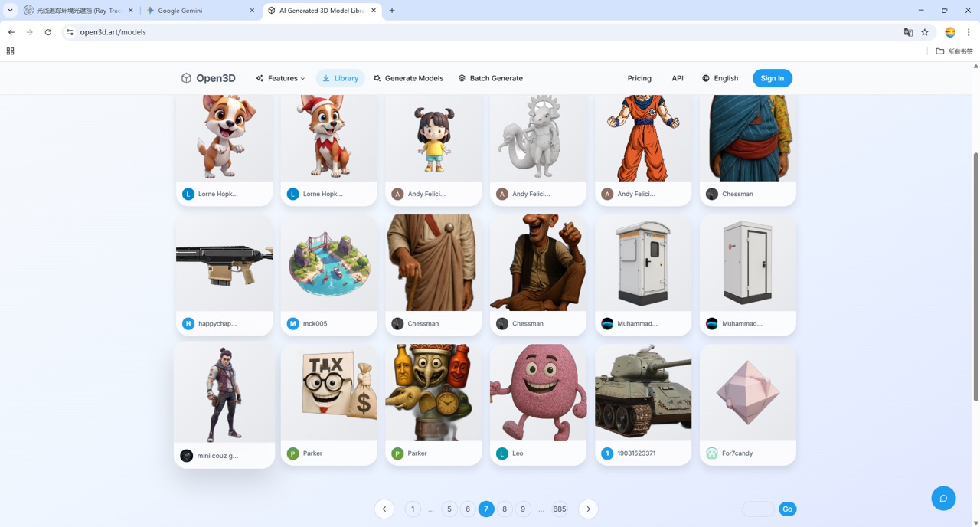Select current page 7

coord(486,509)
